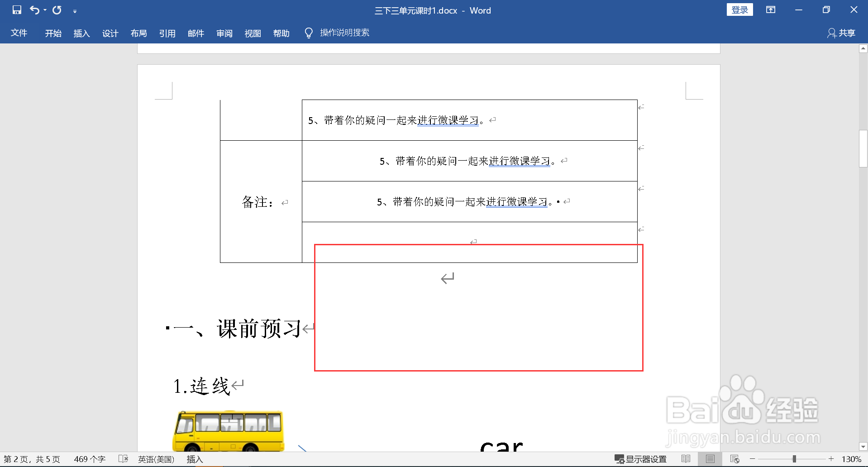Select the 邮件 ribbon tab

pyautogui.click(x=196, y=33)
